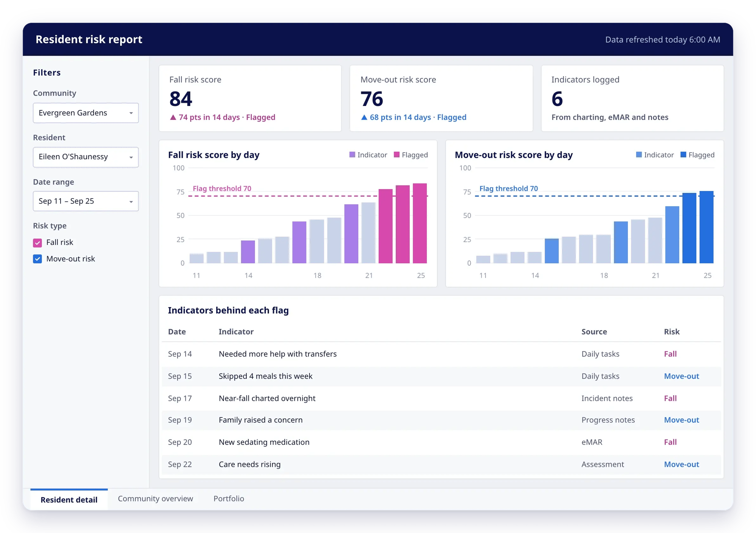Click the pink up-triangle icon beside 74 pts
The width and height of the screenshot is (756, 533).
tap(173, 117)
